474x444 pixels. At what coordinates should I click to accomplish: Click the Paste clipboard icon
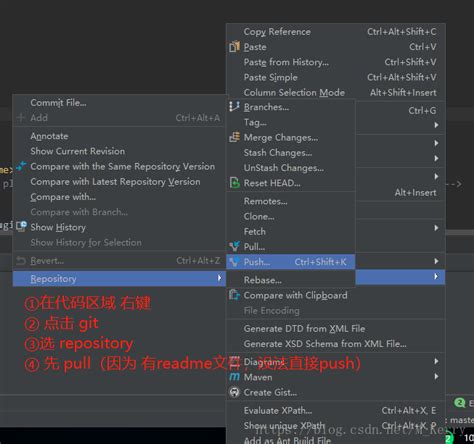pos(234,47)
